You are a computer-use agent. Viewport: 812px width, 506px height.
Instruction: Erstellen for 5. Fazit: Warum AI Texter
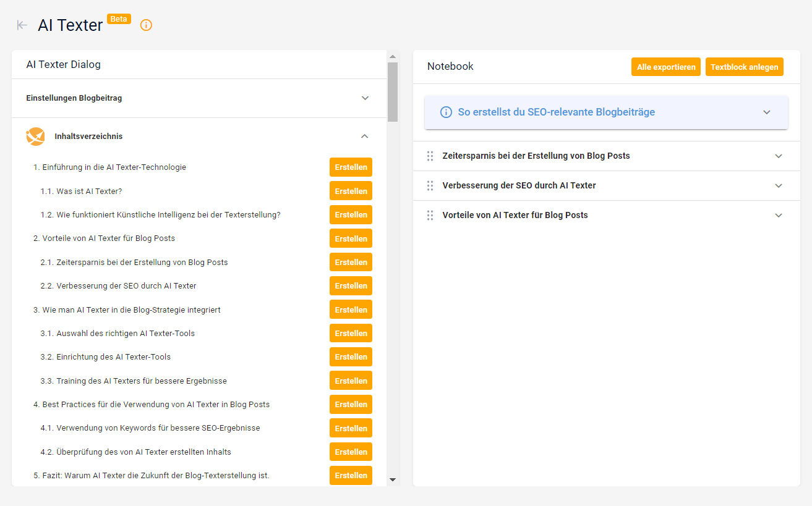(351, 475)
